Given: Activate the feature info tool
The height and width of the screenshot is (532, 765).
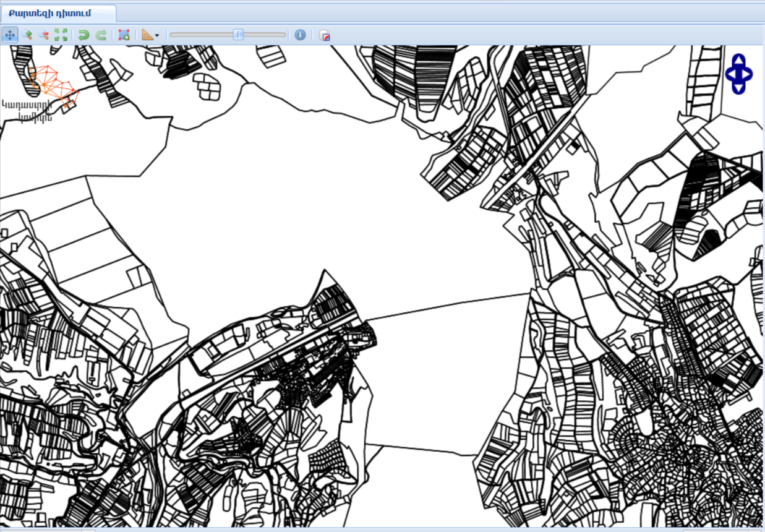Looking at the screenshot, I should pyautogui.click(x=300, y=35).
